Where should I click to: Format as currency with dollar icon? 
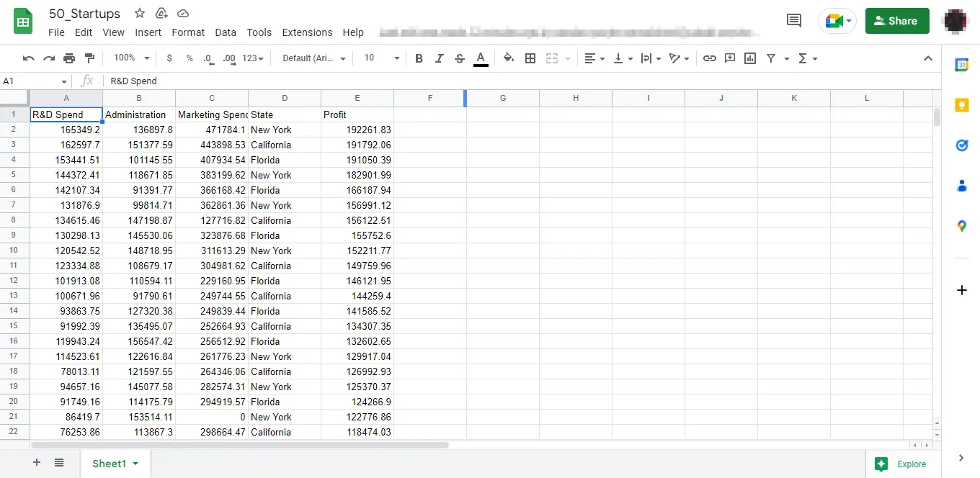tap(169, 58)
